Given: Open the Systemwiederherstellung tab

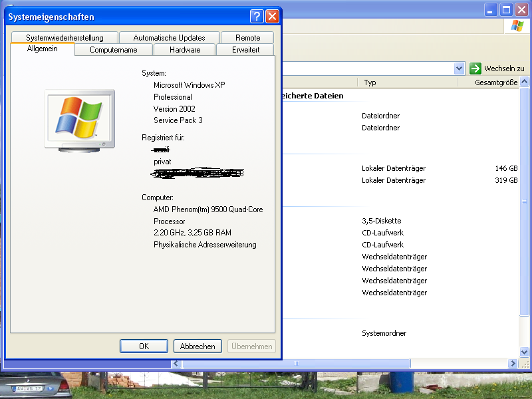Looking at the screenshot, I should 65,38.
